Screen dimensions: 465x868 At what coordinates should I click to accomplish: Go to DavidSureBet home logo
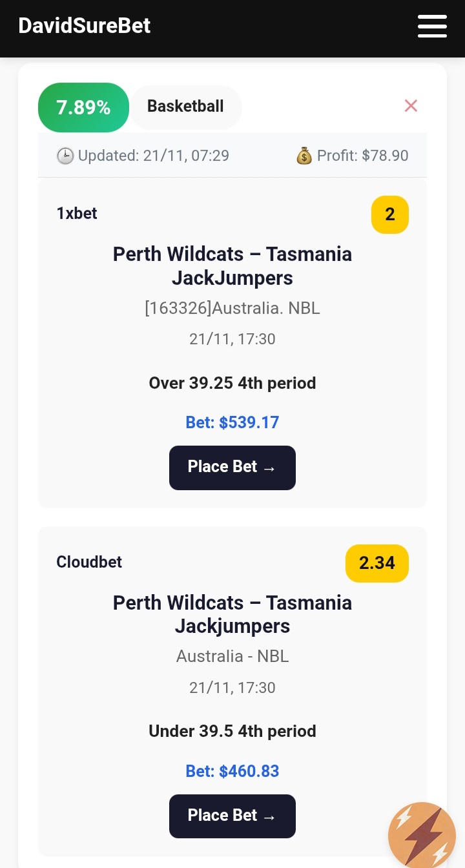coord(85,26)
